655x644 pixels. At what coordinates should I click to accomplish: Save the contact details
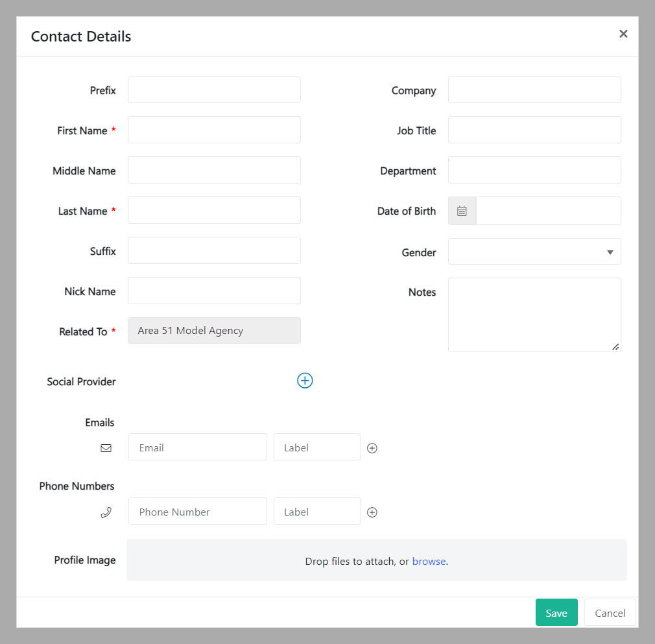click(x=556, y=612)
